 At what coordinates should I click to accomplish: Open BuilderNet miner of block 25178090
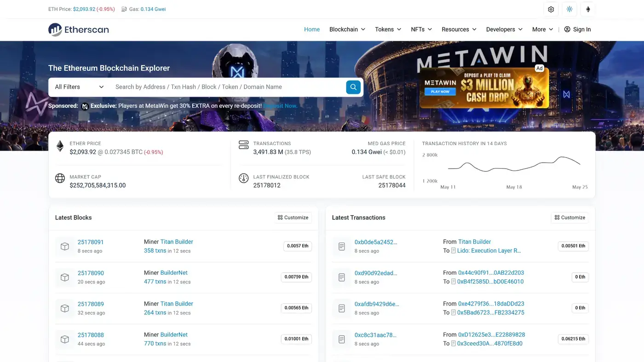tap(174, 273)
